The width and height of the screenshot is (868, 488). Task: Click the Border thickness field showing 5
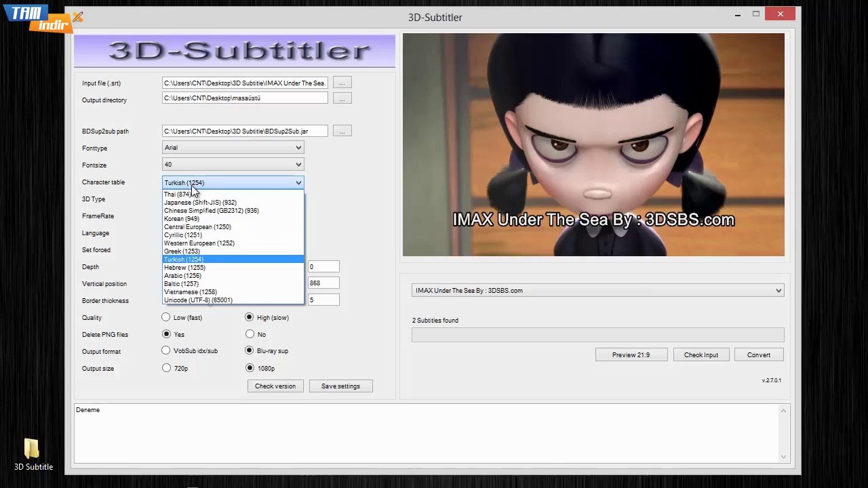[323, 300]
